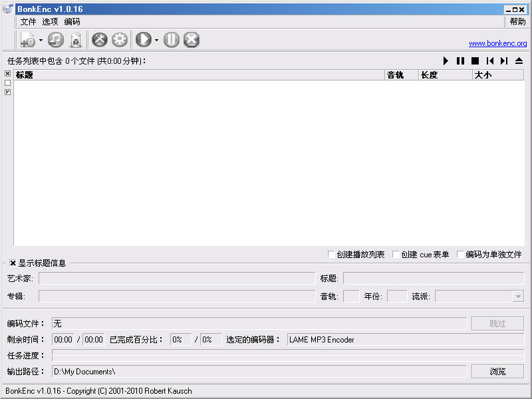Click the select all tracks X box
The height and width of the screenshot is (399, 532).
click(8, 74)
